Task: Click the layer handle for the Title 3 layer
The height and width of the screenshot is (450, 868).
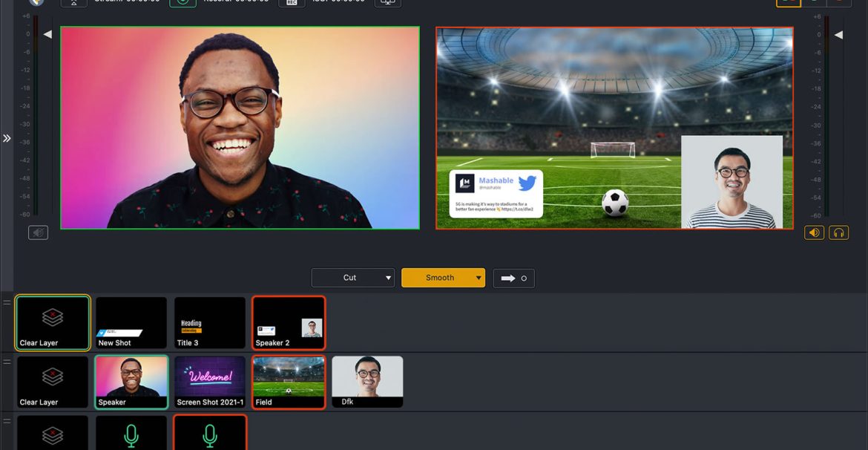Action: coord(7,302)
